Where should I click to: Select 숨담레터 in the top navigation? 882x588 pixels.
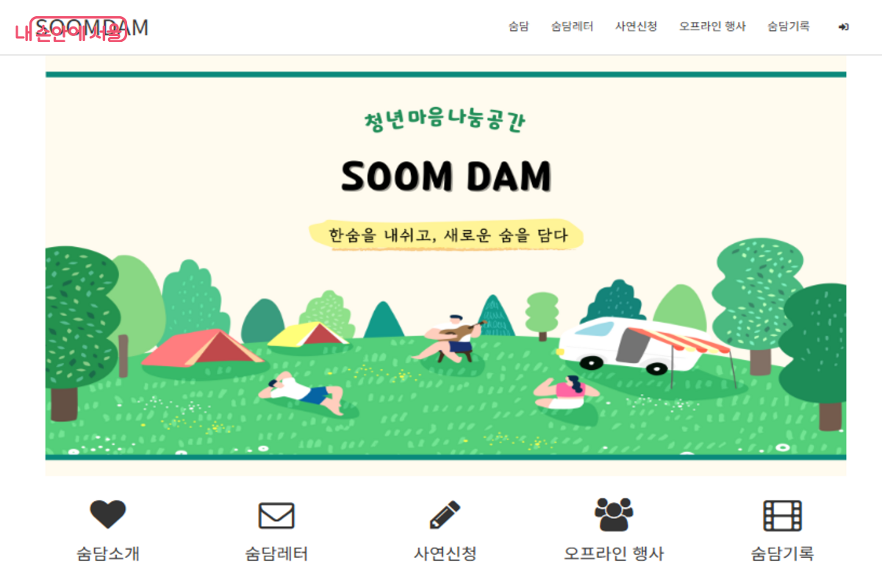click(572, 26)
